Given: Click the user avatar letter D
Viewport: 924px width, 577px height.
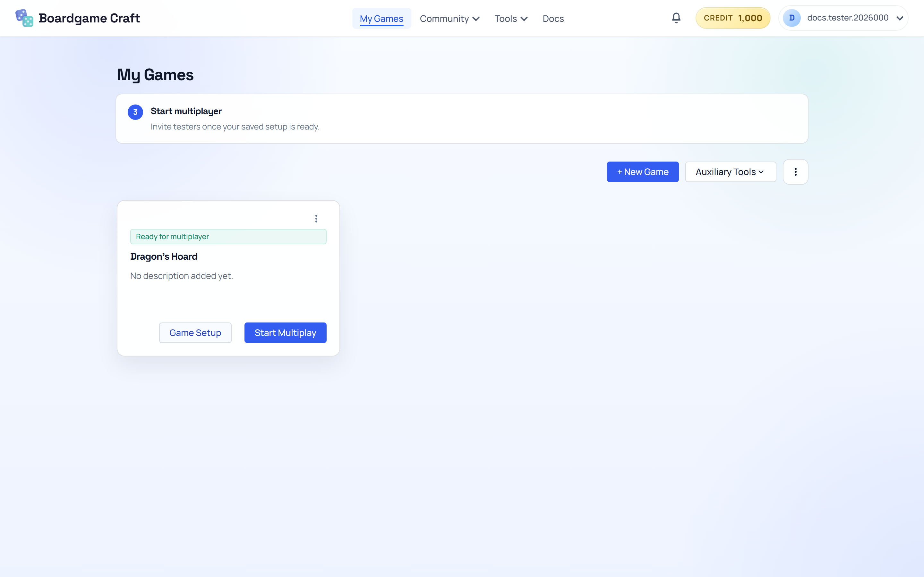Looking at the screenshot, I should click(791, 18).
